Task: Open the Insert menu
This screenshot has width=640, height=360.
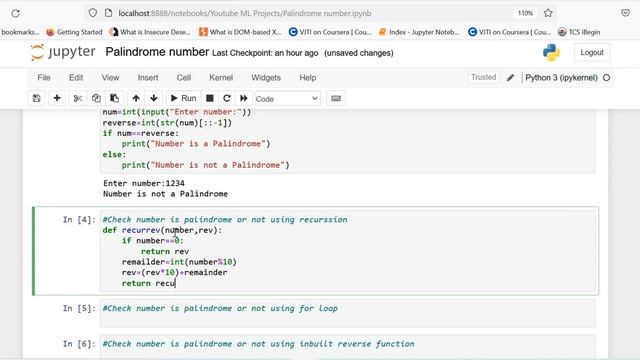Action: [148, 78]
